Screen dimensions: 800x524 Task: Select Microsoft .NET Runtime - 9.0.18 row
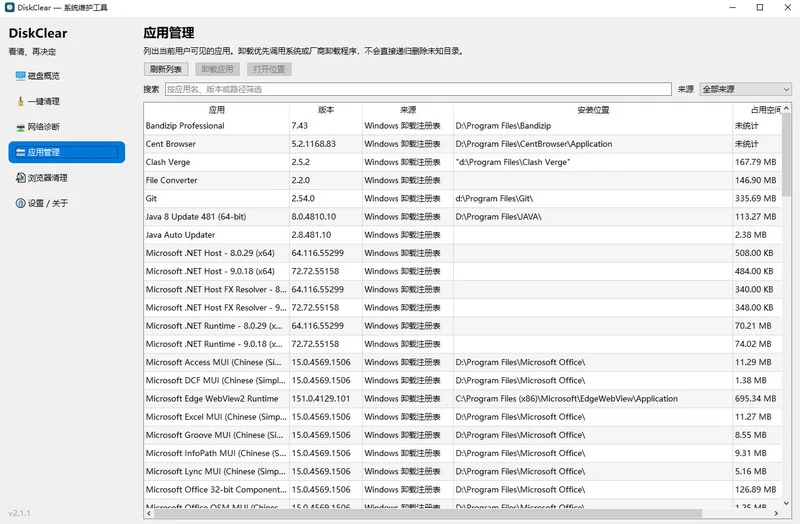pyautogui.click(x=463, y=344)
